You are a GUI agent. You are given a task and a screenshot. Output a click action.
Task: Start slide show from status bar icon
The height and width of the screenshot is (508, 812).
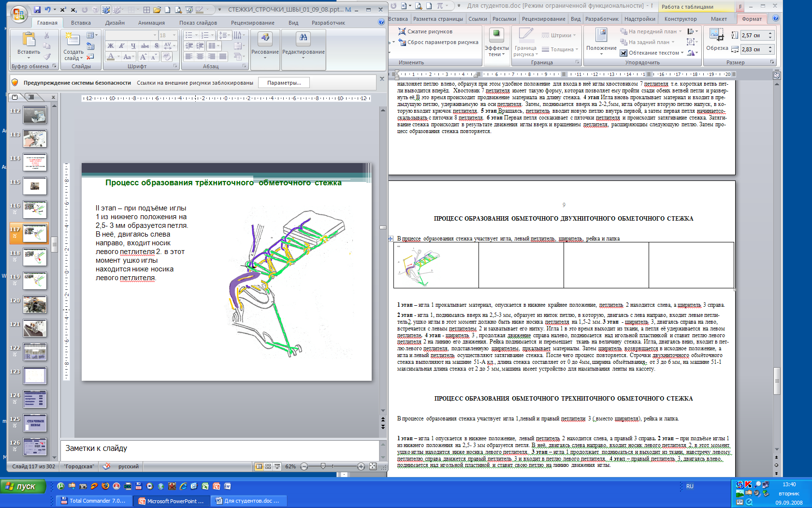click(277, 466)
